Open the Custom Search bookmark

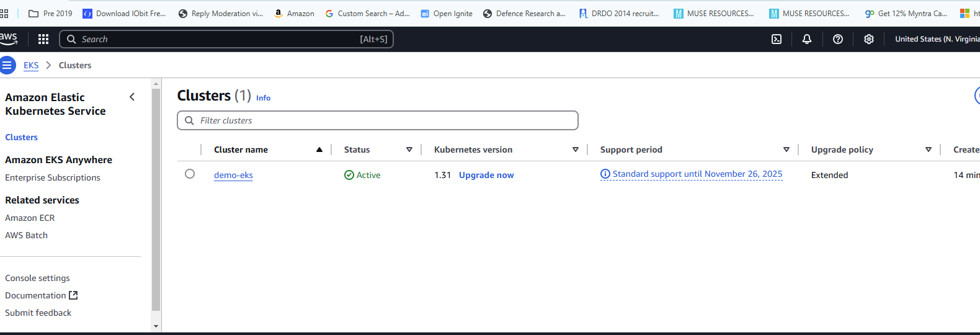[x=368, y=13]
